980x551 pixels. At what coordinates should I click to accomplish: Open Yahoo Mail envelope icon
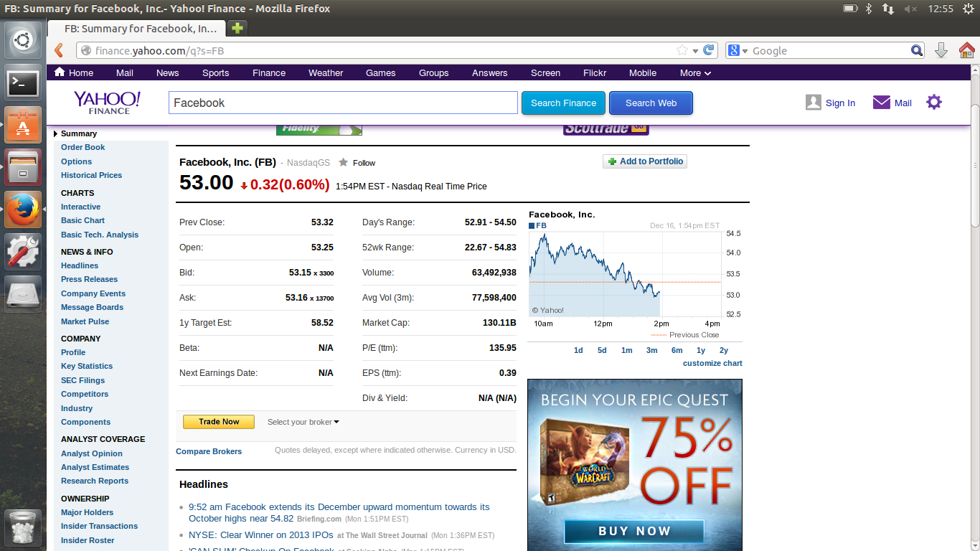click(881, 103)
